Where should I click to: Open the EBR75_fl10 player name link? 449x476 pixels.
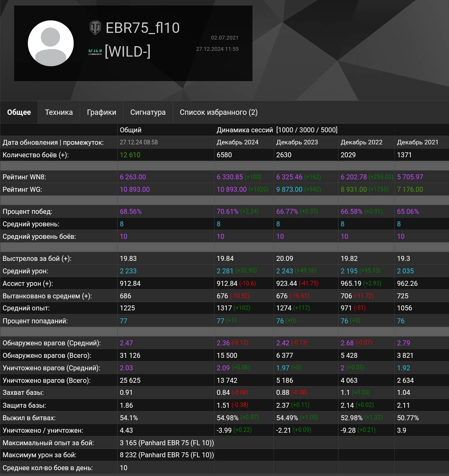143,28
